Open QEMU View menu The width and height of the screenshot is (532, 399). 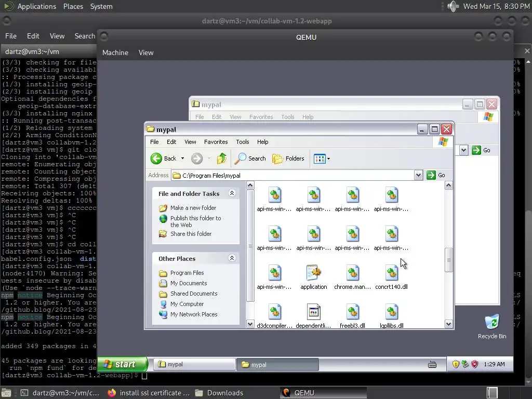click(x=146, y=52)
